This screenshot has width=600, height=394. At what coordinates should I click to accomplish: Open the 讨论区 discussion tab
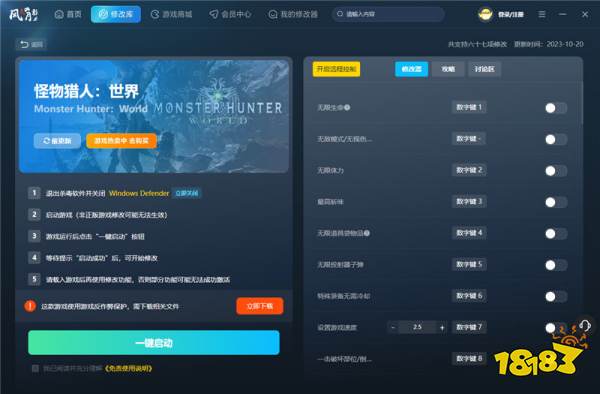click(484, 69)
